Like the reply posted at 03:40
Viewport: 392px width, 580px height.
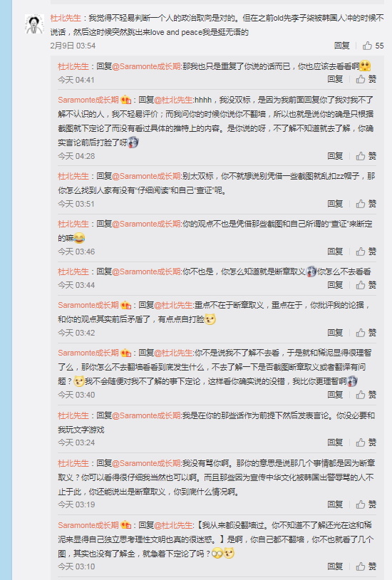pyautogui.click(x=366, y=395)
